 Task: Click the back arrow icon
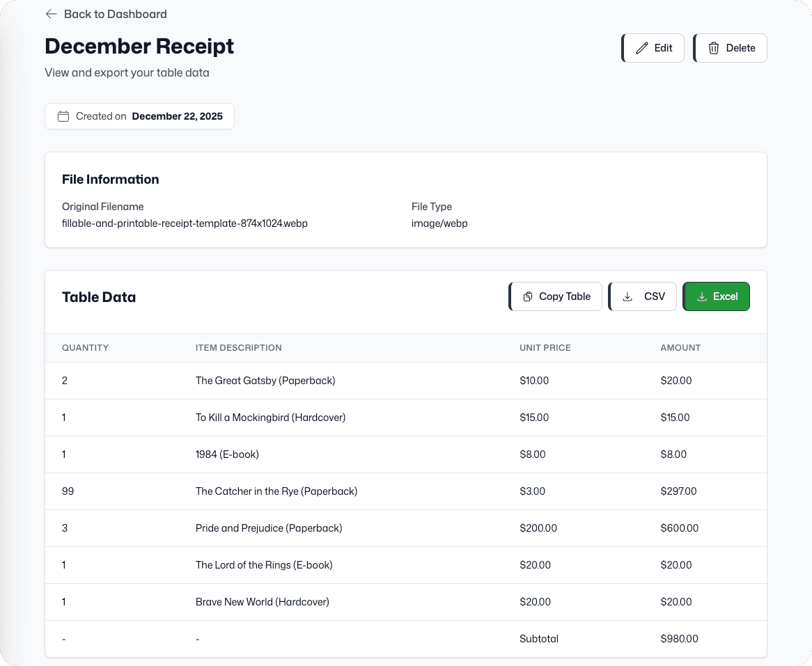pyautogui.click(x=51, y=14)
